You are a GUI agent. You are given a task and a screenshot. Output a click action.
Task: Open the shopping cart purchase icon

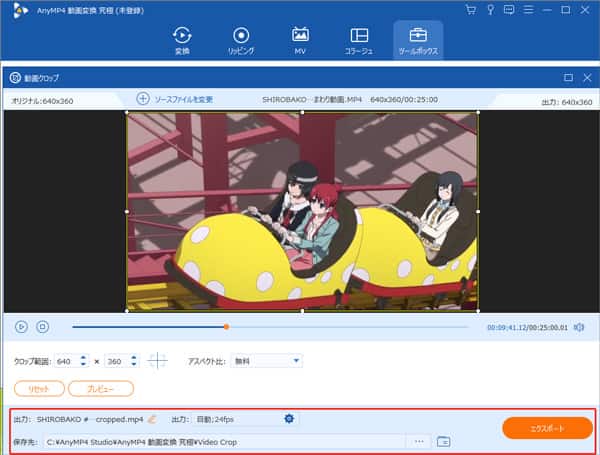[471, 10]
